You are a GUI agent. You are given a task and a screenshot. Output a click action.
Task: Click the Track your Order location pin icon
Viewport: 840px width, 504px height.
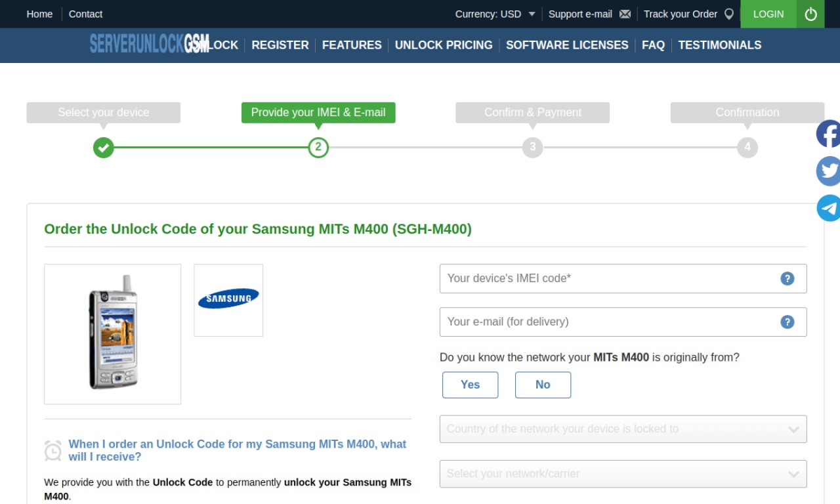pyautogui.click(x=728, y=14)
